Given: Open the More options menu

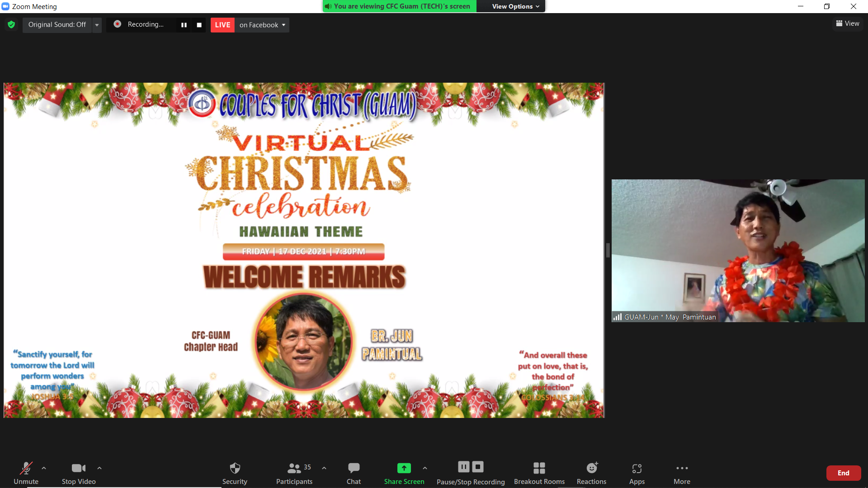Looking at the screenshot, I should pos(682,473).
